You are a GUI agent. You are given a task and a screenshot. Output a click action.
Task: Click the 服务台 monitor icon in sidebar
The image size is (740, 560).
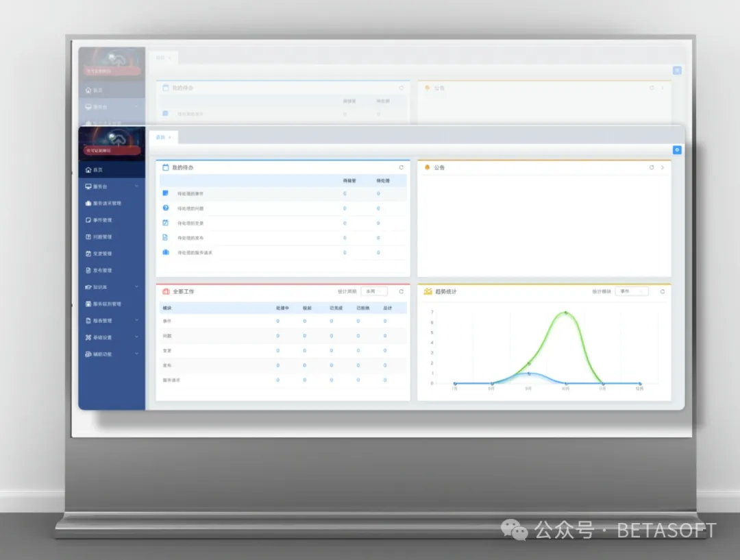tap(88, 186)
